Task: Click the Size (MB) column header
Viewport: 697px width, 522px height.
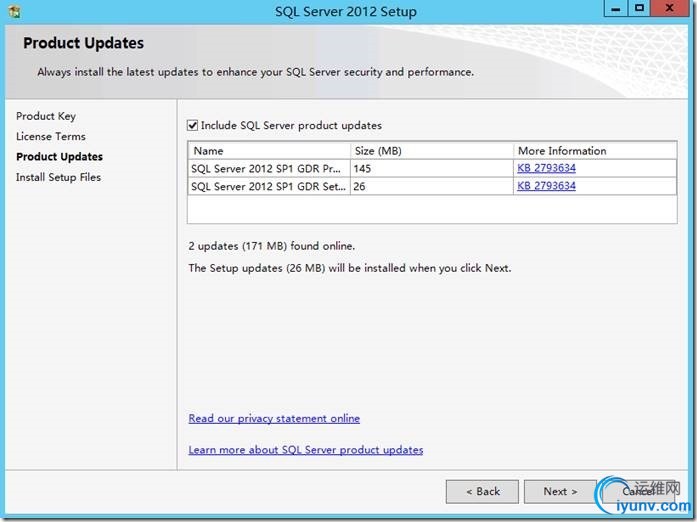Action: [x=432, y=151]
